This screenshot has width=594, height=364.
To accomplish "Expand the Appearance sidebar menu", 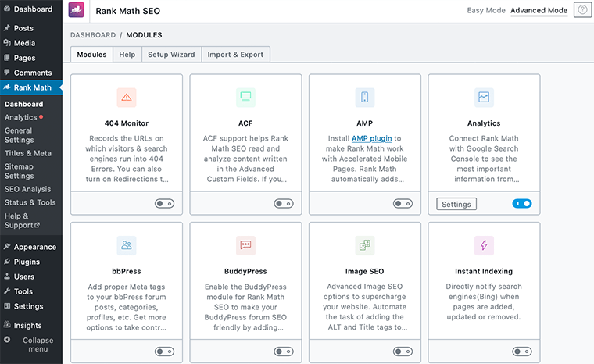I will tap(34, 247).
